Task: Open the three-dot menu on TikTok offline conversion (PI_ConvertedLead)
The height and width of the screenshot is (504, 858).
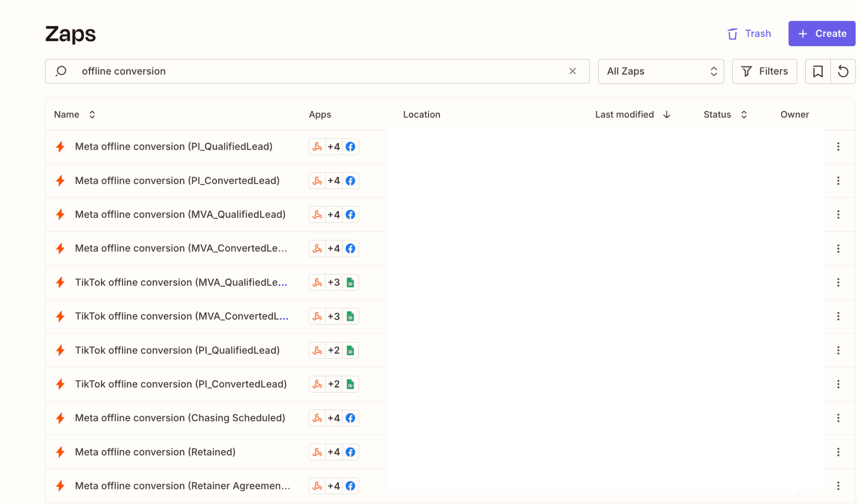Action: click(838, 384)
